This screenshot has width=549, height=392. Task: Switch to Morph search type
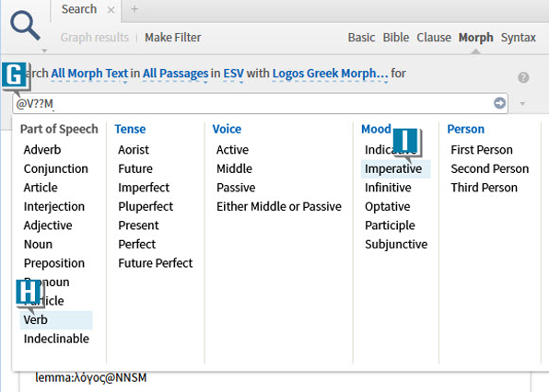click(476, 38)
